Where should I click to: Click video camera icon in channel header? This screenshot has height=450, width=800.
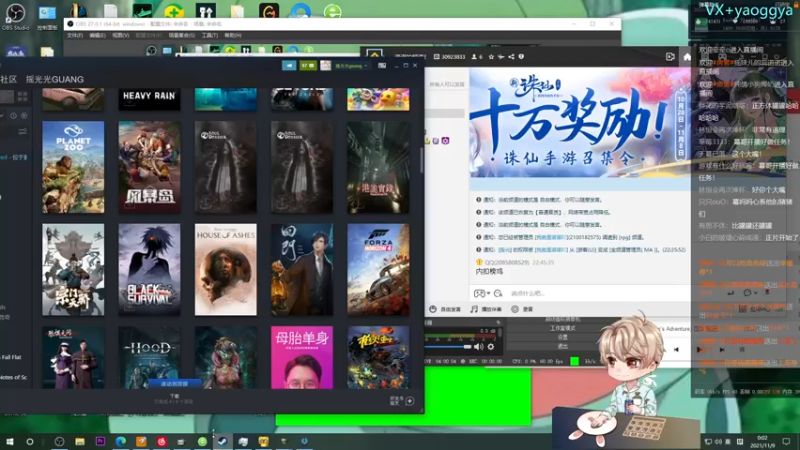point(670,57)
